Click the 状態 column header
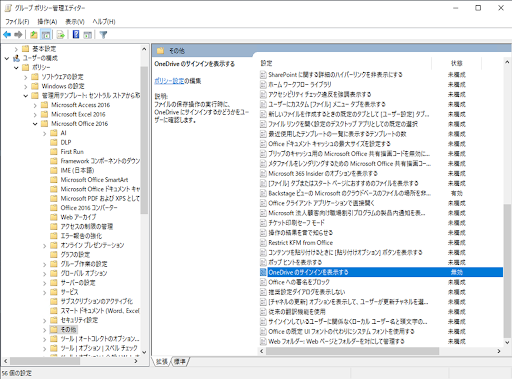The height and width of the screenshot is (379, 512). [457, 63]
